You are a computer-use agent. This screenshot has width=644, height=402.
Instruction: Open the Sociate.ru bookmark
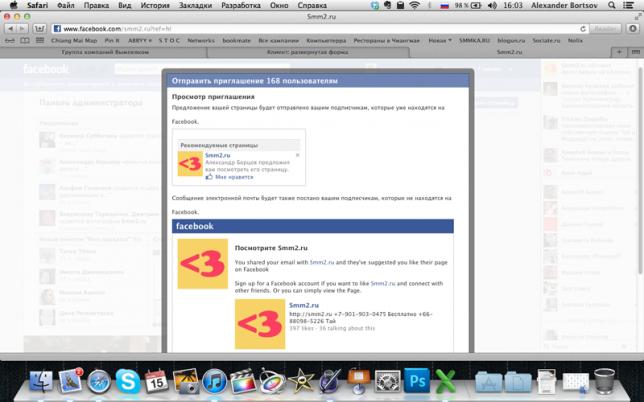tap(546, 41)
